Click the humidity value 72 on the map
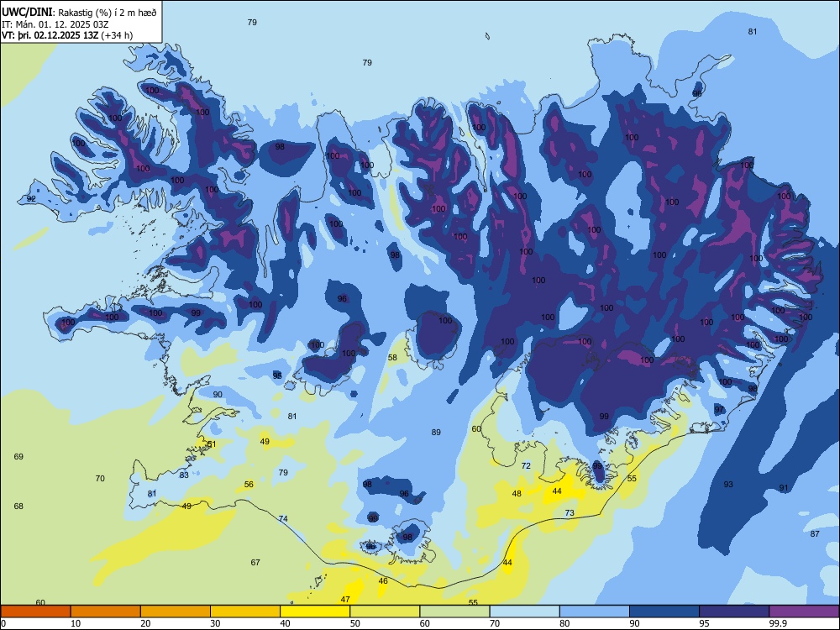This screenshot has height=630, width=840. (x=526, y=465)
